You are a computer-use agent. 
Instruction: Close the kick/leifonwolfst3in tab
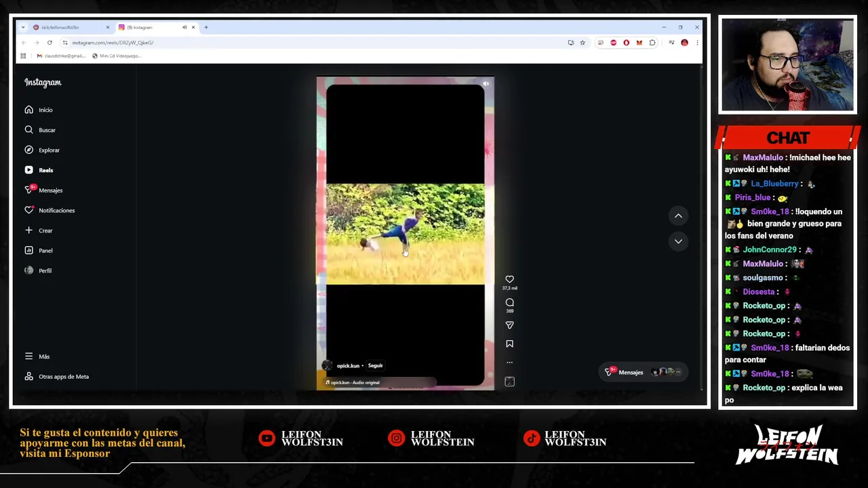[107, 27]
